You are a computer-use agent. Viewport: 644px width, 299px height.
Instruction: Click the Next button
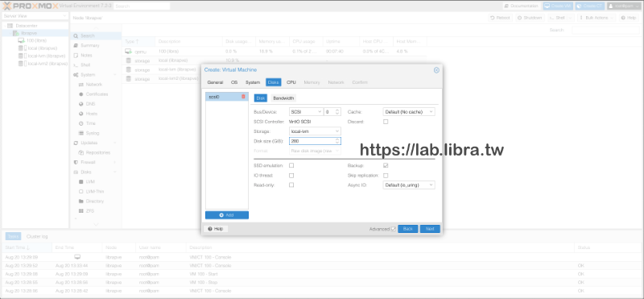coord(430,229)
